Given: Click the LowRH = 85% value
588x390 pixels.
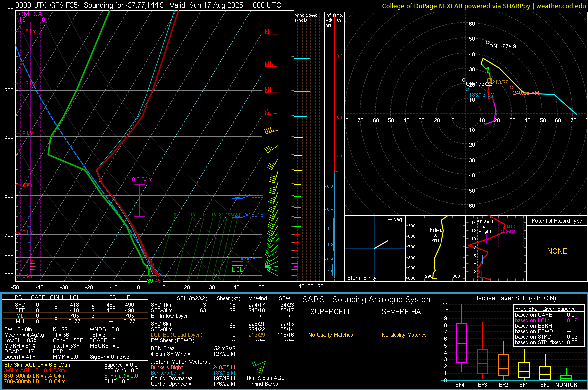Looking at the screenshot, I should pyautogui.click(x=21, y=340).
